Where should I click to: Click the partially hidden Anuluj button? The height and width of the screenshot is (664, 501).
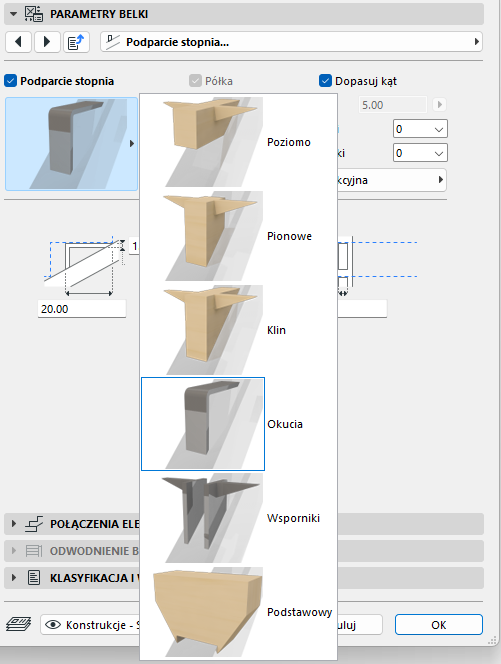[360, 625]
